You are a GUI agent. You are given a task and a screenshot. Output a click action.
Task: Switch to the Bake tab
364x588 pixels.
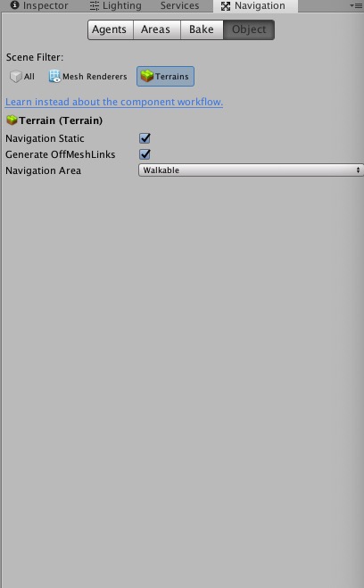(x=202, y=29)
